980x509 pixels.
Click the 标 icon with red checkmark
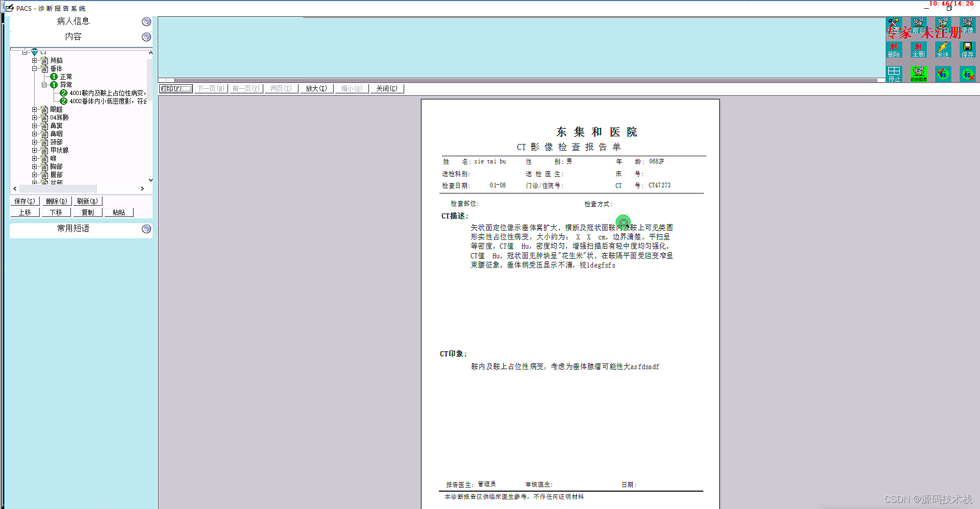pyautogui.click(x=943, y=74)
